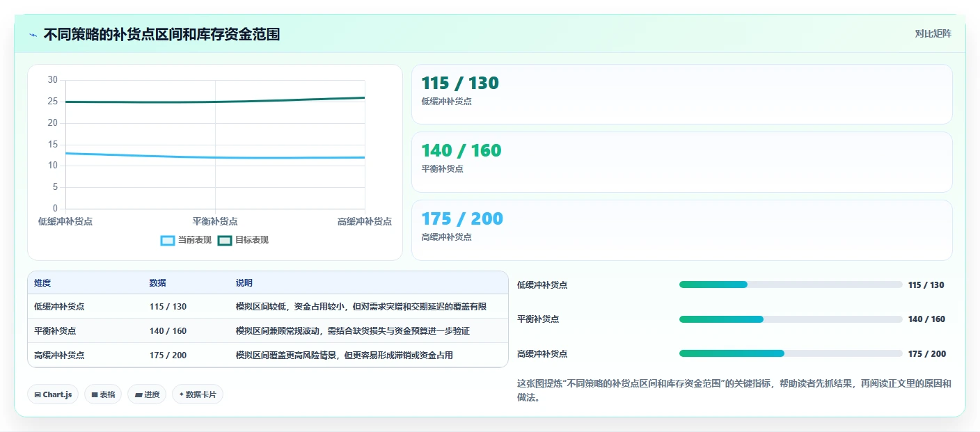Toggle the 目标表现 legend swatch
The image size is (980, 432).
(x=225, y=240)
